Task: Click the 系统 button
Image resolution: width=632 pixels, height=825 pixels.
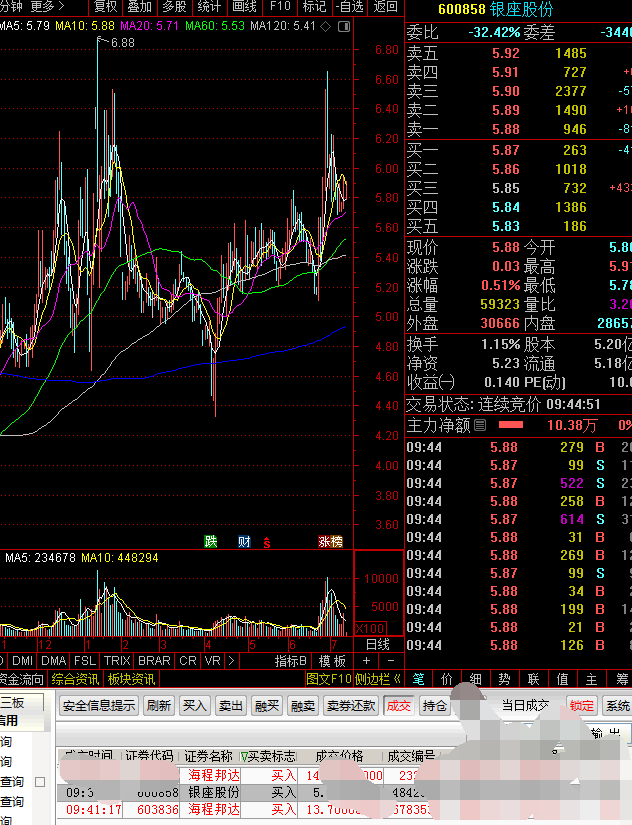Action: (618, 706)
